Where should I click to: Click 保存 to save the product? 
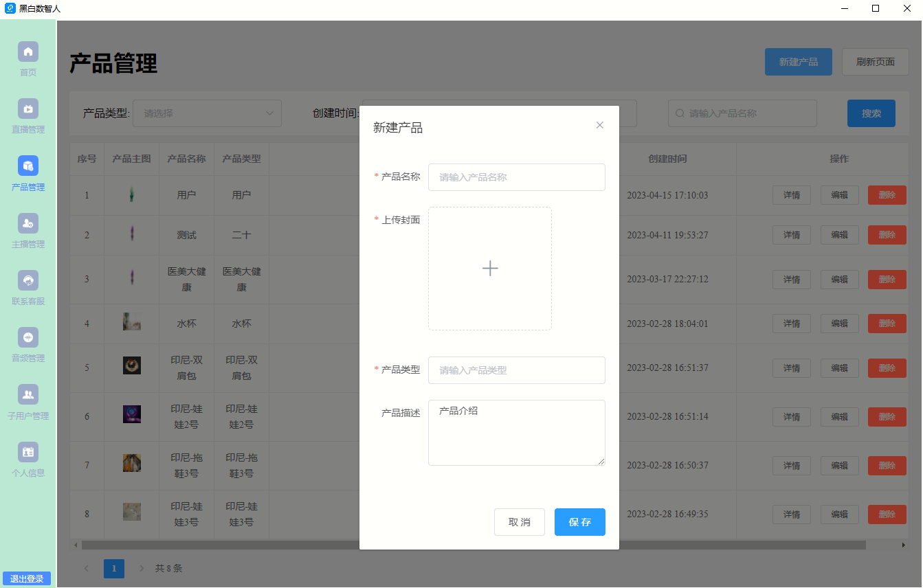point(580,522)
